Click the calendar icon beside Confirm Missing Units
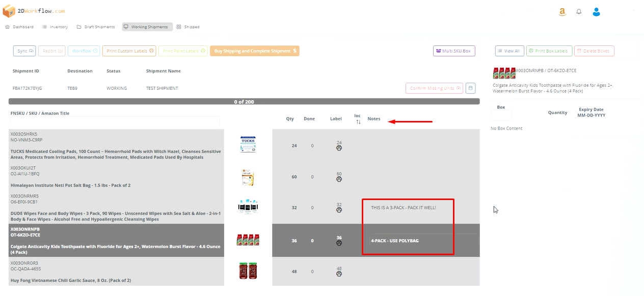The width and height of the screenshot is (644, 296). point(470,88)
